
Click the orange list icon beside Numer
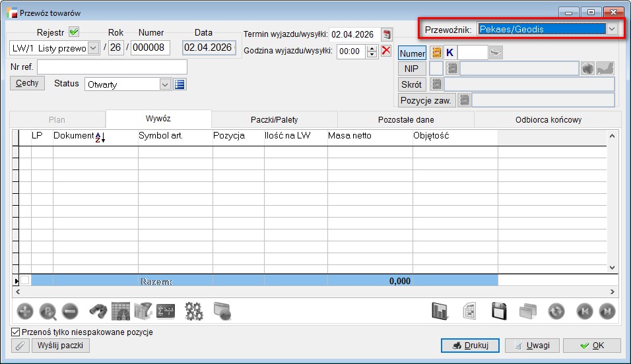pyautogui.click(x=436, y=52)
